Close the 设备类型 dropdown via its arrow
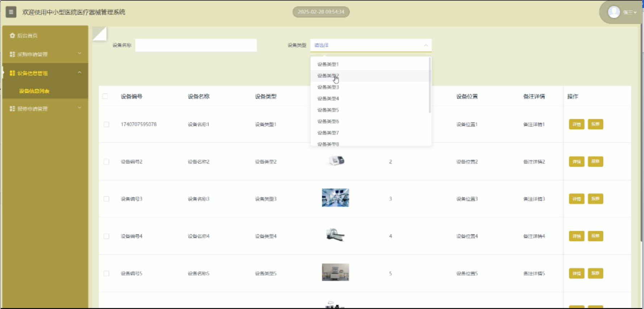This screenshot has width=644, height=309. tap(426, 45)
